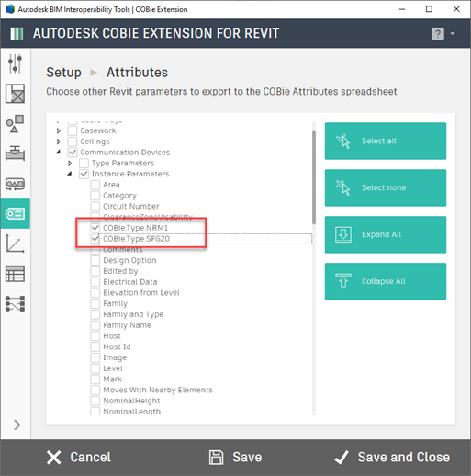Check the NominalHeight checkbox
471x476 pixels.
click(x=95, y=401)
